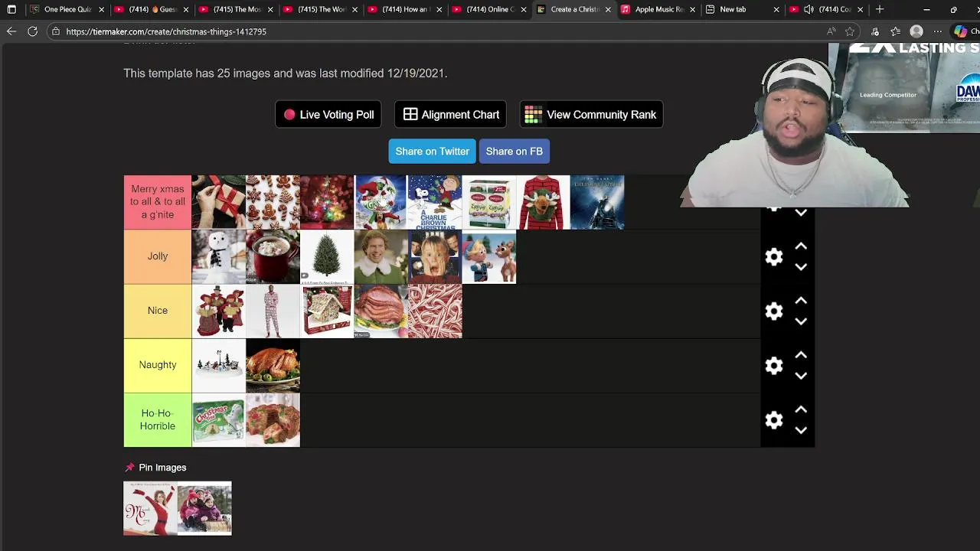This screenshot has width=980, height=551.
Task: Select the gingerbread cookies image
Action: pos(273,202)
